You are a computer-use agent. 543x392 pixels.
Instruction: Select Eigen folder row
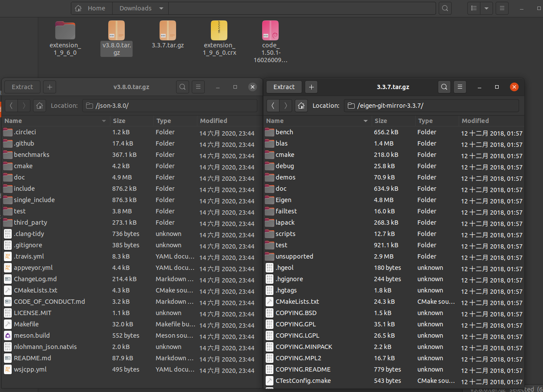[394, 200]
